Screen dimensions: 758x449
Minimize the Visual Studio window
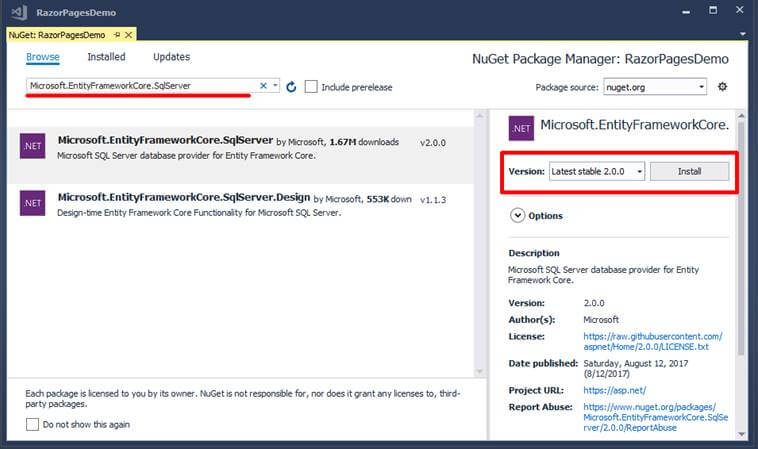pos(686,11)
